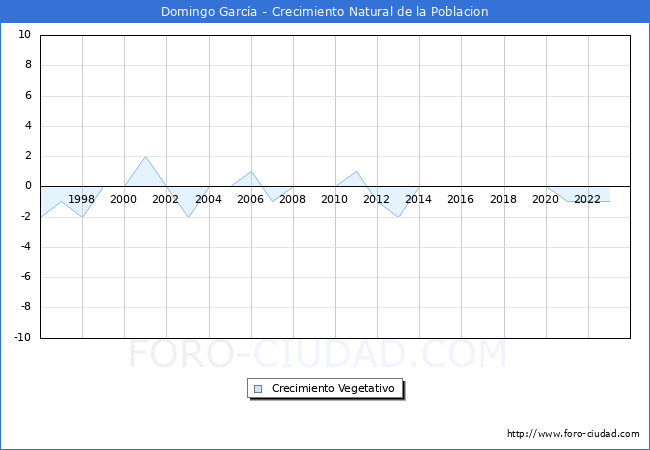Click the 2016 x-axis year label

point(460,199)
